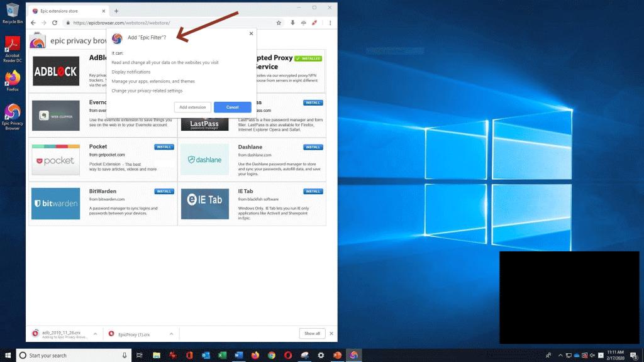Click the BitWarden extension title
Screen dimensions: 644x362
(103, 191)
